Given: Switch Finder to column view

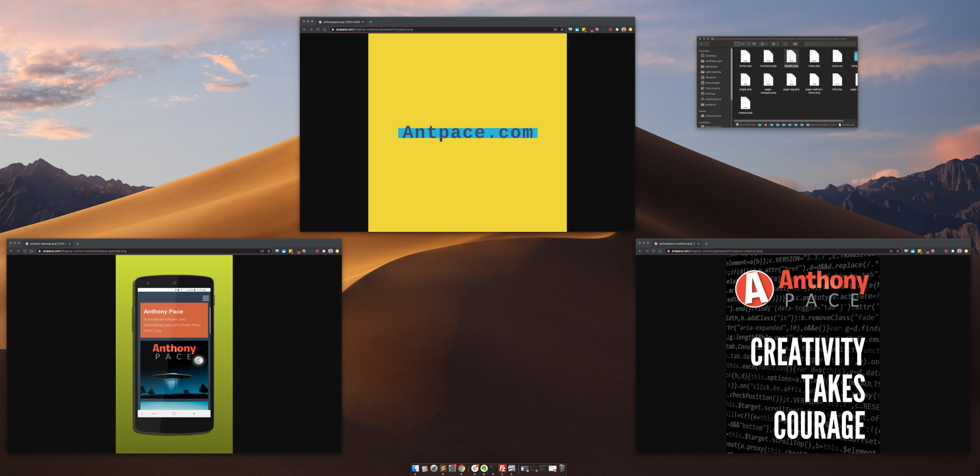Looking at the screenshot, I should pyautogui.click(x=748, y=44).
